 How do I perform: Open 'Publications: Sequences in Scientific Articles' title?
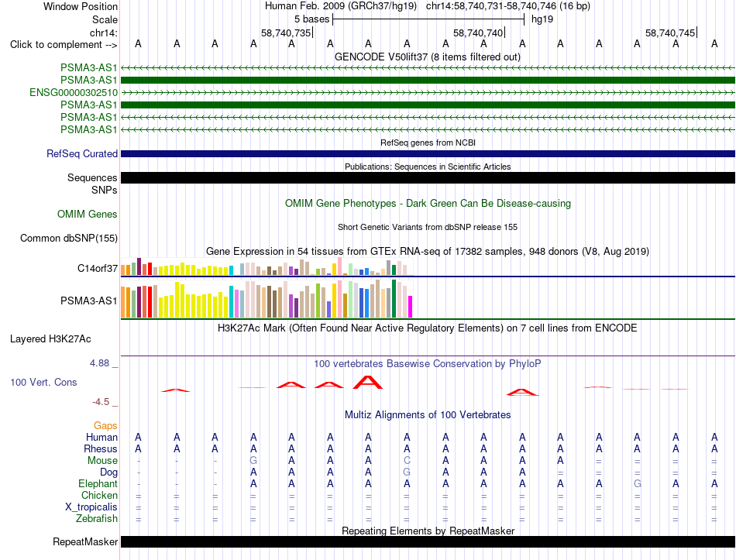coord(428,167)
